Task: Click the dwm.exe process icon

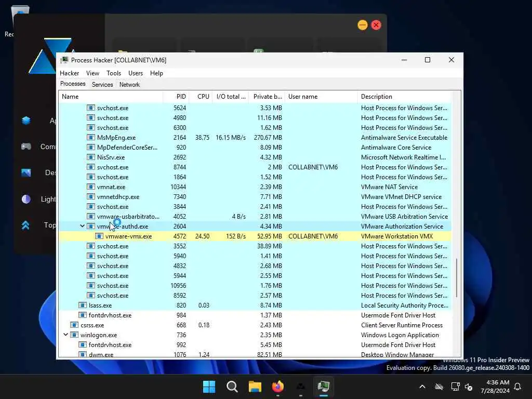Action: click(83, 354)
